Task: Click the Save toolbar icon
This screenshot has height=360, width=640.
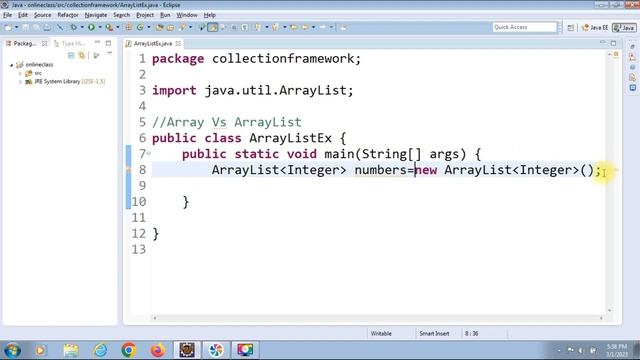Action: click(25, 27)
